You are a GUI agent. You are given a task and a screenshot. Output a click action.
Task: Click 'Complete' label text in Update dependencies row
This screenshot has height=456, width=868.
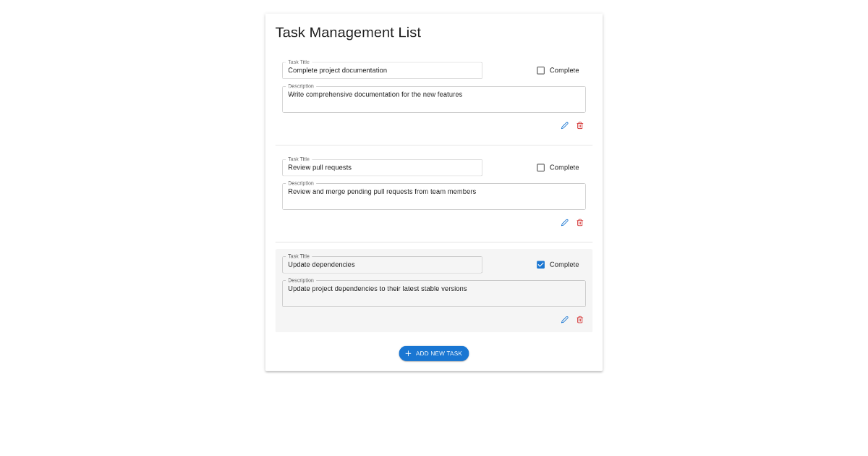(564, 264)
